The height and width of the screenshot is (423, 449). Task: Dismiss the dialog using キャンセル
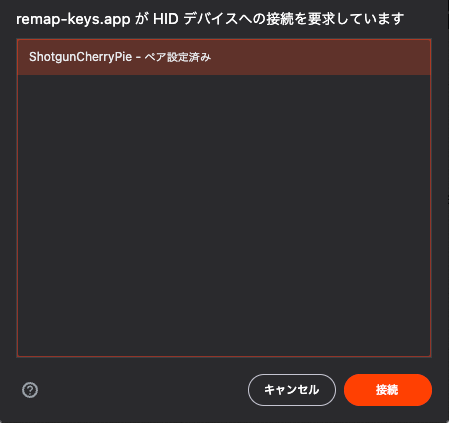click(292, 390)
